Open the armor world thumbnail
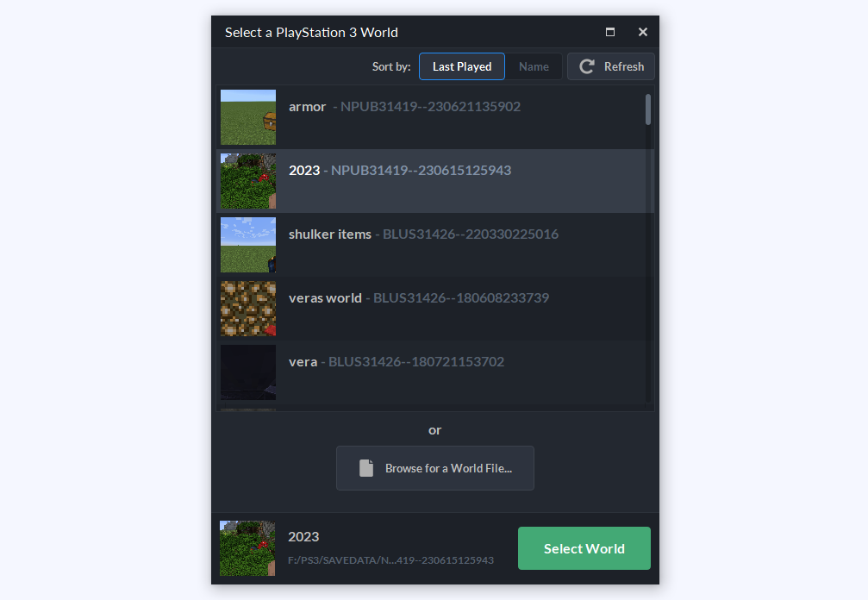Viewport: 868px width, 600px height. coord(248,117)
